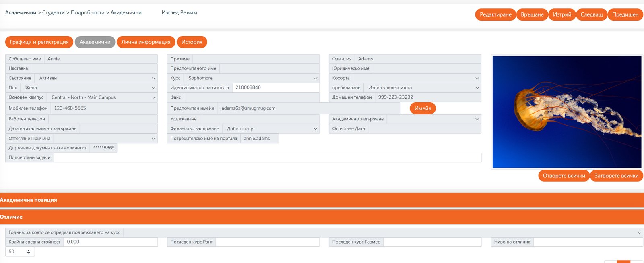Click the Изтрий delete button
The width and height of the screenshot is (644, 263).
coord(561,14)
